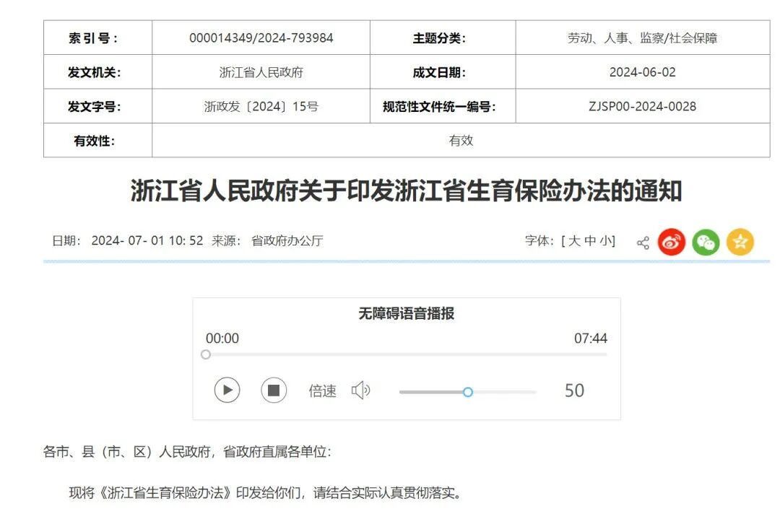Adjust the volume slider handle
The image size is (780, 532).
pos(467,392)
